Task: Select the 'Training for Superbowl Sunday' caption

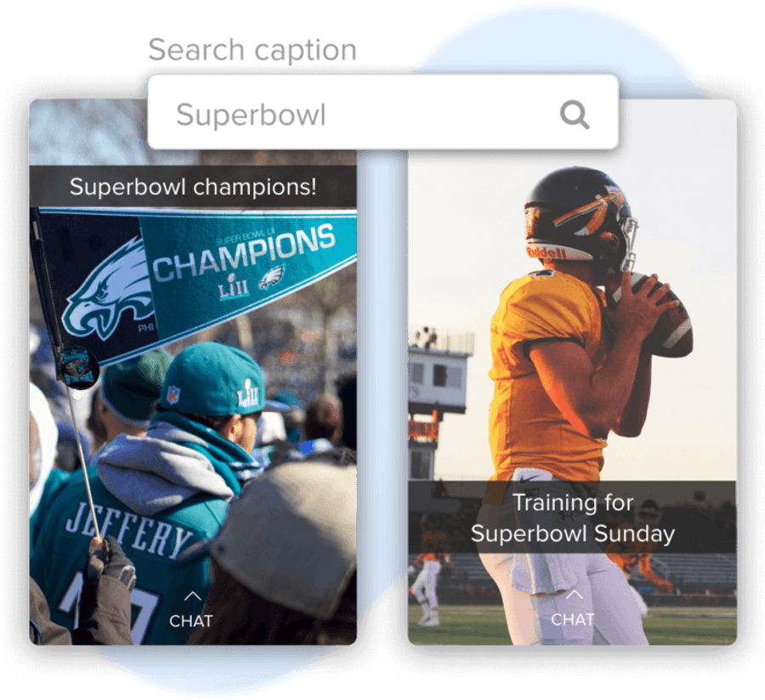Action: 572,517
